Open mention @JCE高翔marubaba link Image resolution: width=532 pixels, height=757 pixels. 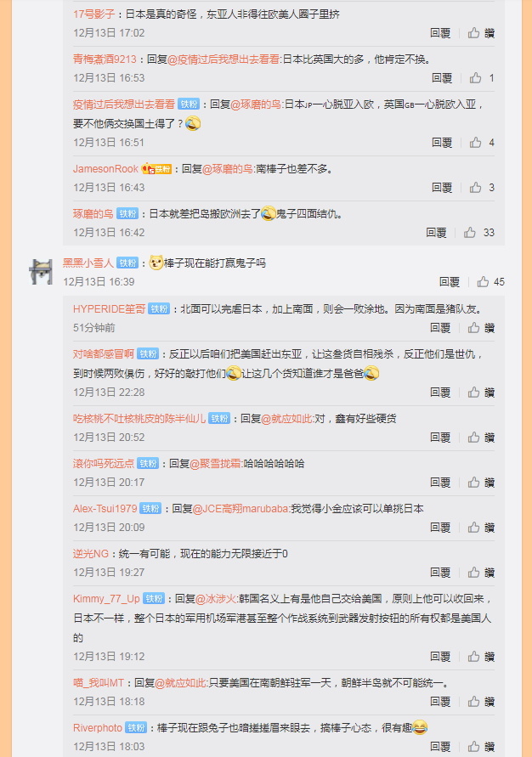[241, 509]
